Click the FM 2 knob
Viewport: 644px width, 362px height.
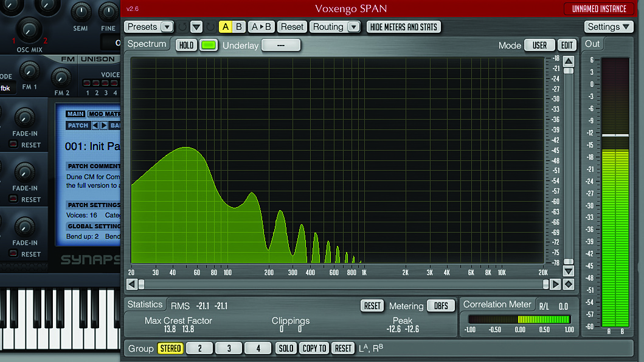61,77
